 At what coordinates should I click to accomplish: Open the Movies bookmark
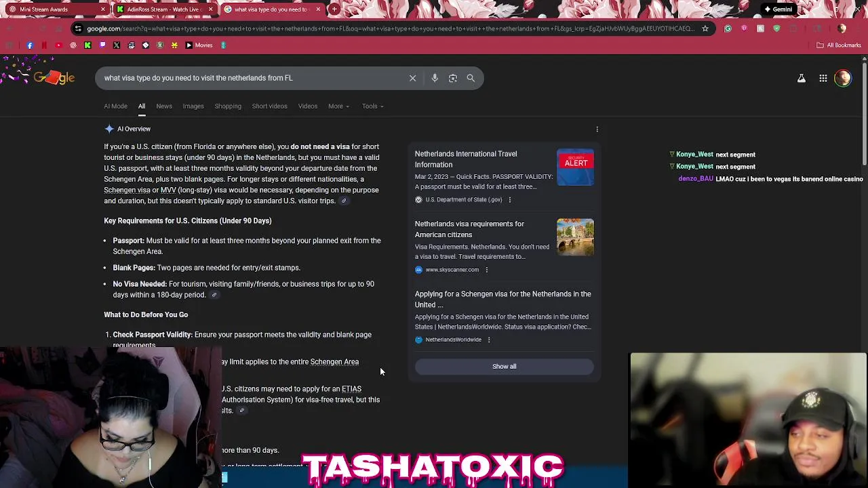click(x=199, y=45)
